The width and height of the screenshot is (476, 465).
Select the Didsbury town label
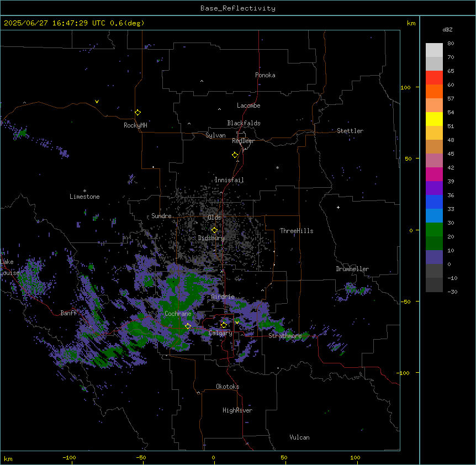(x=211, y=238)
